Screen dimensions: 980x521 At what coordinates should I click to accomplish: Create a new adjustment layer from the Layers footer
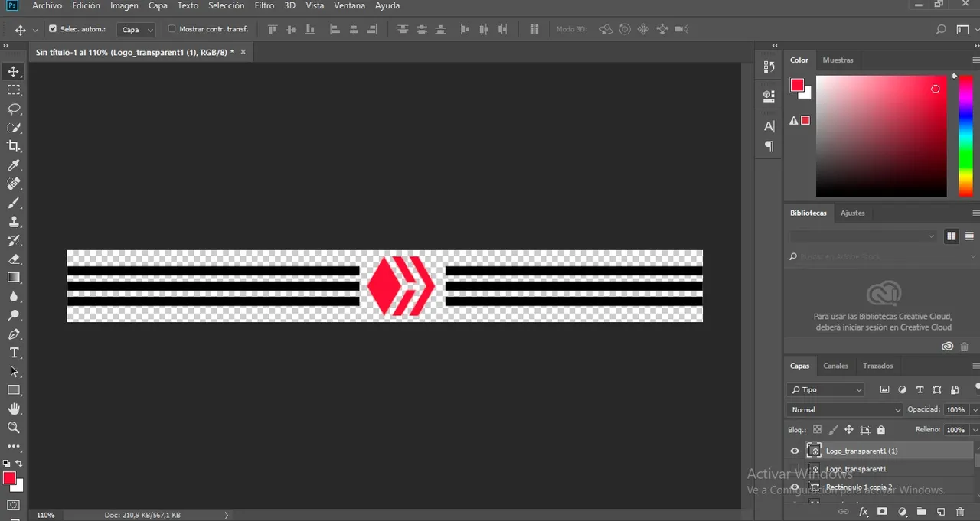point(902,512)
